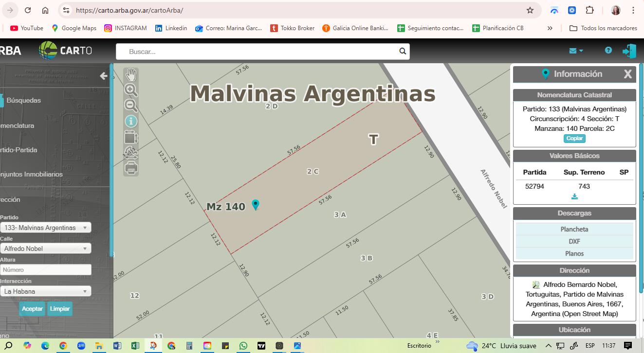The image size is (644, 353).
Task: Open the Chrome extensions puzzle icon
Action: coord(589,10)
